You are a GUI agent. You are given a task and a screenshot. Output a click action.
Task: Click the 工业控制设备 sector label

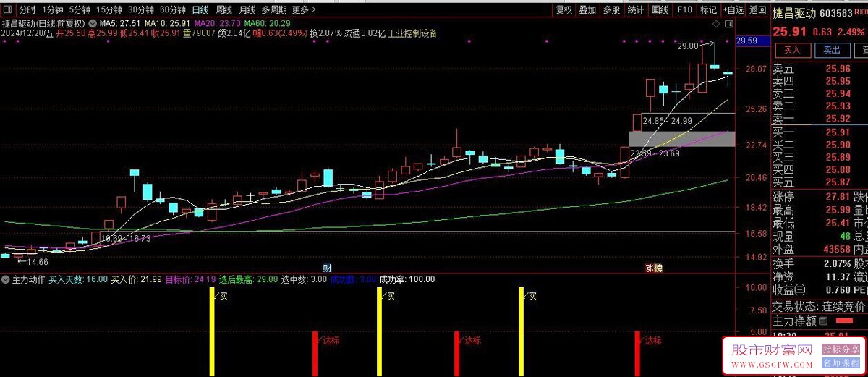click(412, 33)
